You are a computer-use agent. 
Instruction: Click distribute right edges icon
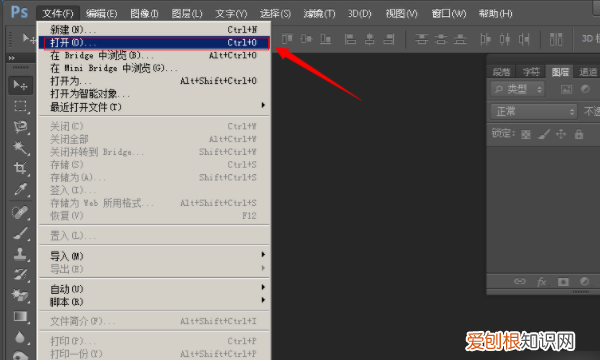pos(524,39)
